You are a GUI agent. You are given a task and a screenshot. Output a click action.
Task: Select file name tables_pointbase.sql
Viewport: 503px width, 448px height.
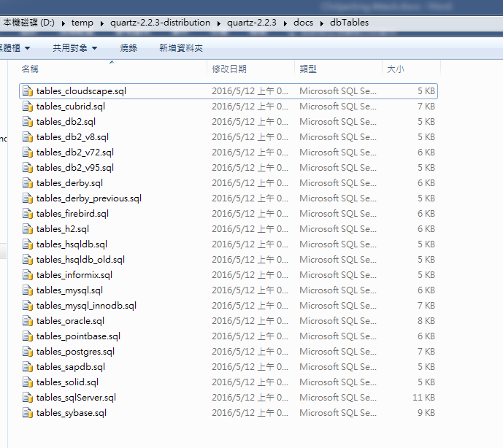click(x=78, y=336)
